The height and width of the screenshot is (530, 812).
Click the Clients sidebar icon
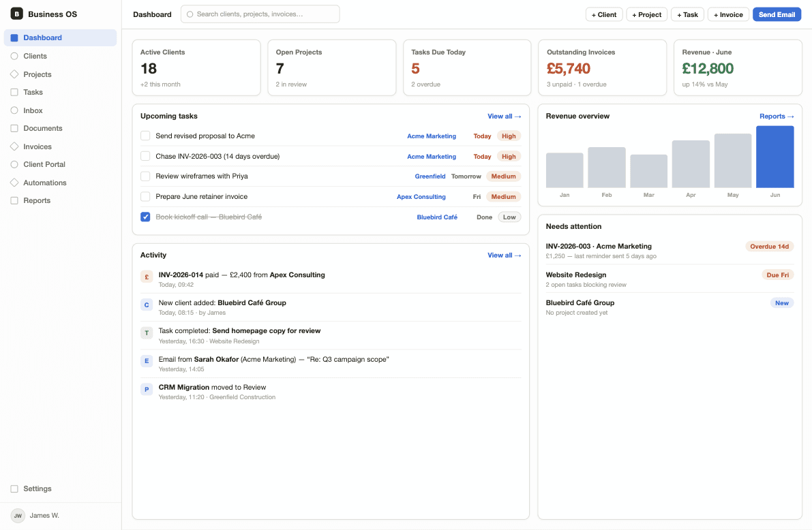(14, 56)
